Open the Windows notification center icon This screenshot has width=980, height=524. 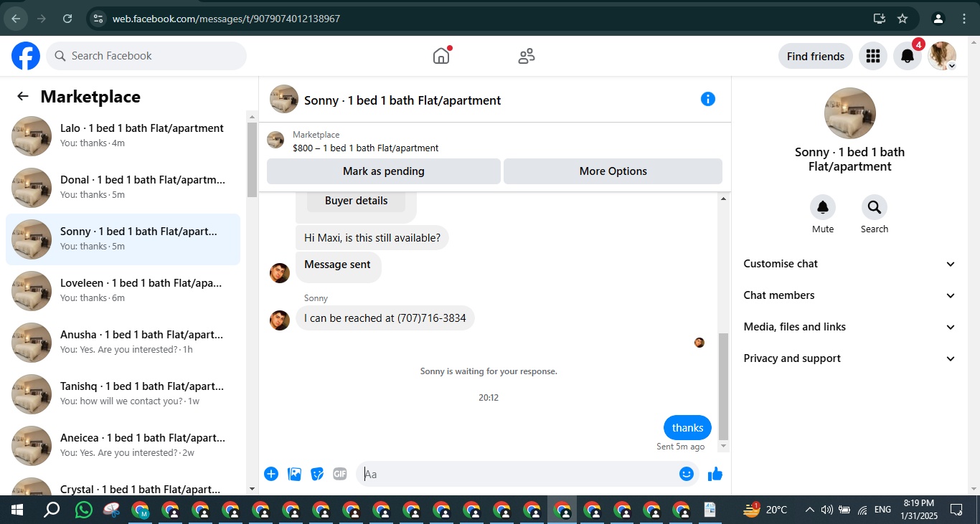956,510
